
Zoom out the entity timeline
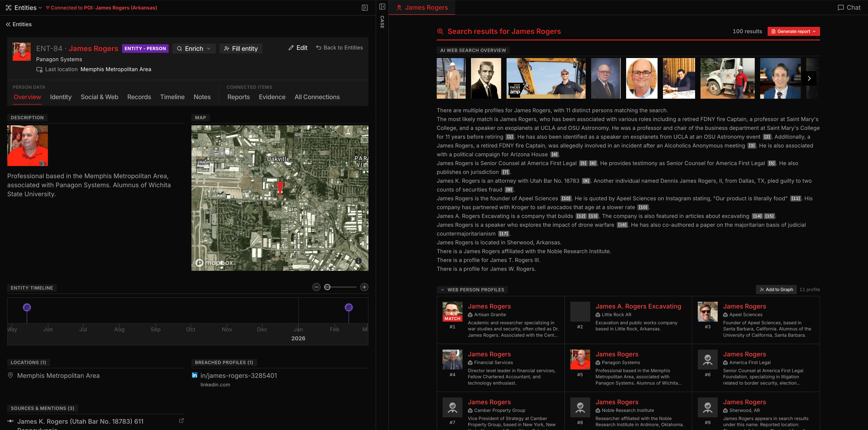pyautogui.click(x=316, y=287)
